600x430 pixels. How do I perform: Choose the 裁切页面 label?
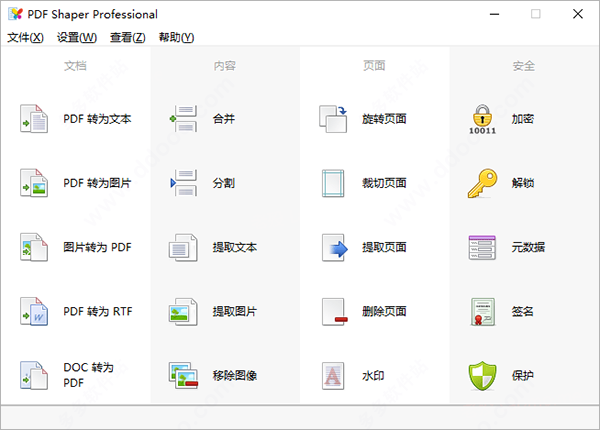pos(384,183)
